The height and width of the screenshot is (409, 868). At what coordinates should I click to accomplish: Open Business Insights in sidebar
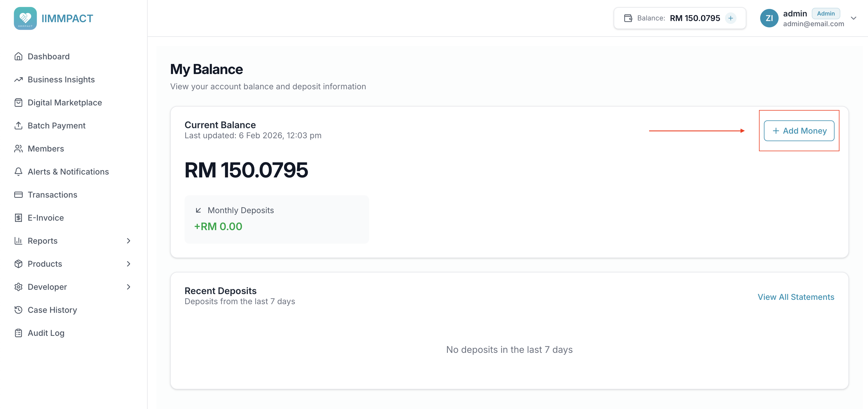pyautogui.click(x=61, y=79)
